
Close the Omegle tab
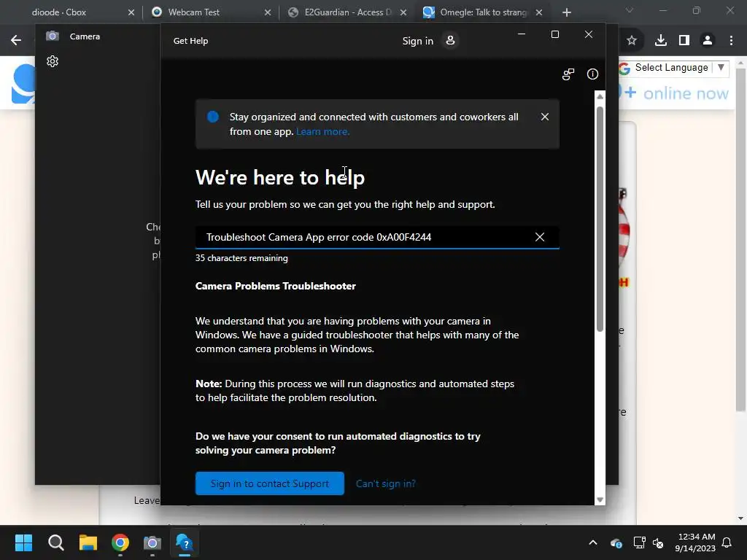click(x=539, y=12)
